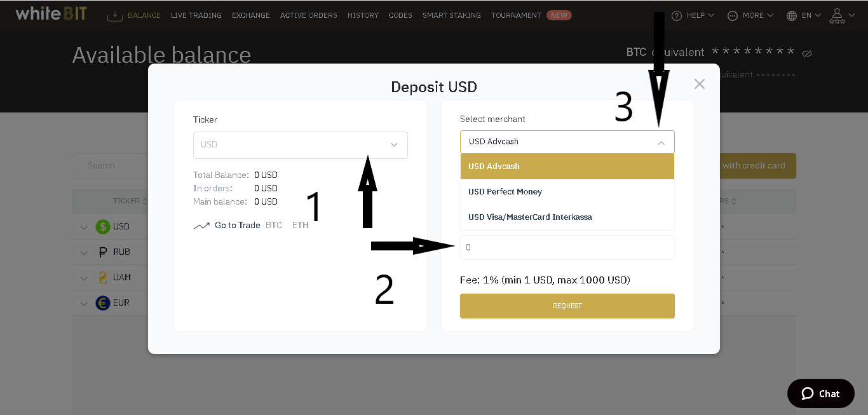The image size is (868, 415).
Task: Go to the Balance tab
Action: (144, 15)
